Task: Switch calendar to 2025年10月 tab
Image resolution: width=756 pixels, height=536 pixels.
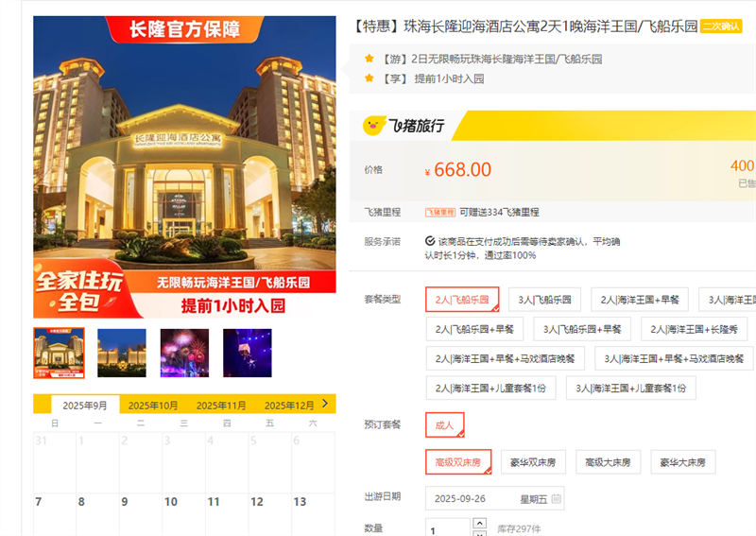Action: [x=153, y=406]
